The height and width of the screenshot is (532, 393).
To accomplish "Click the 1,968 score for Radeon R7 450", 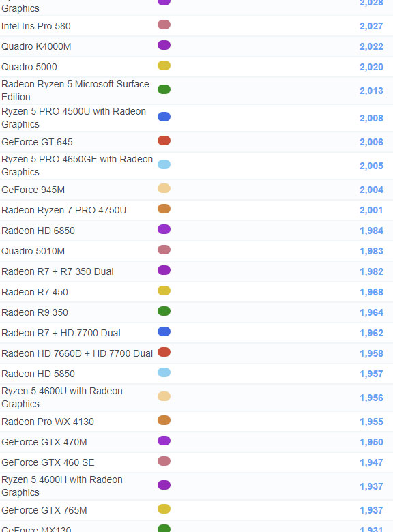I will pyautogui.click(x=371, y=292).
